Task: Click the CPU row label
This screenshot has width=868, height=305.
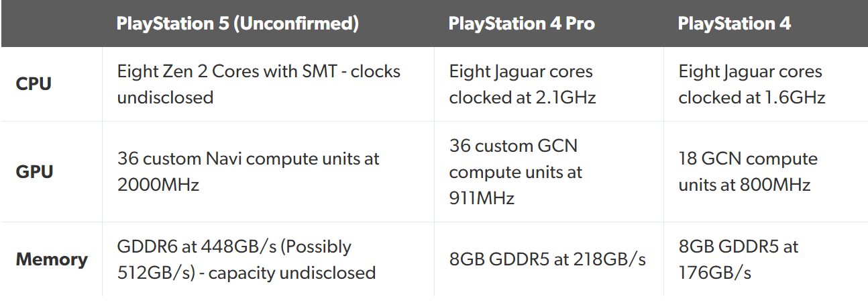Action: coord(34,85)
